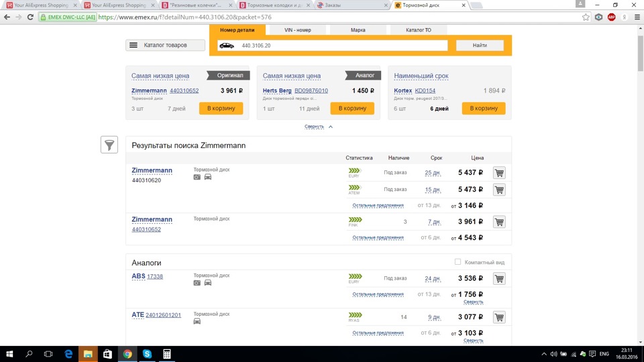Switch to Марка tab

[358, 30]
